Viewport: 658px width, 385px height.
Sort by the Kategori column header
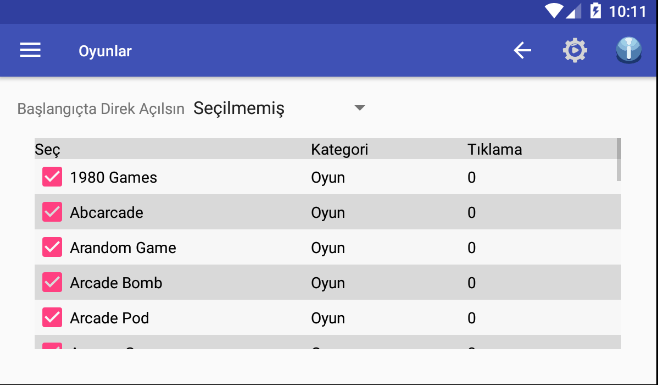339,149
